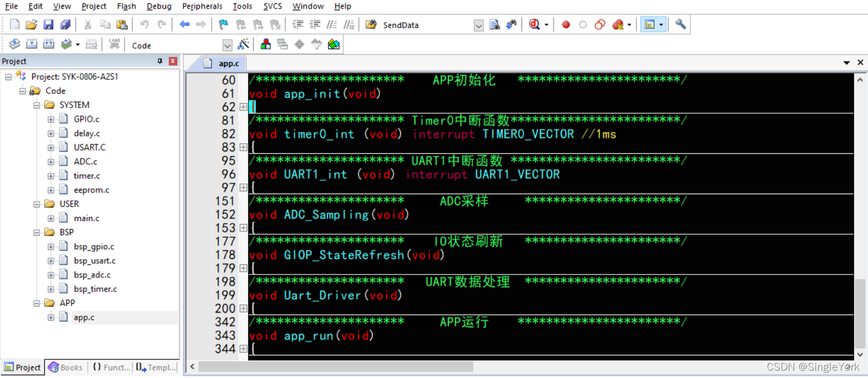Switch to the Books tab
The width and height of the screenshot is (868, 378).
[x=66, y=367]
